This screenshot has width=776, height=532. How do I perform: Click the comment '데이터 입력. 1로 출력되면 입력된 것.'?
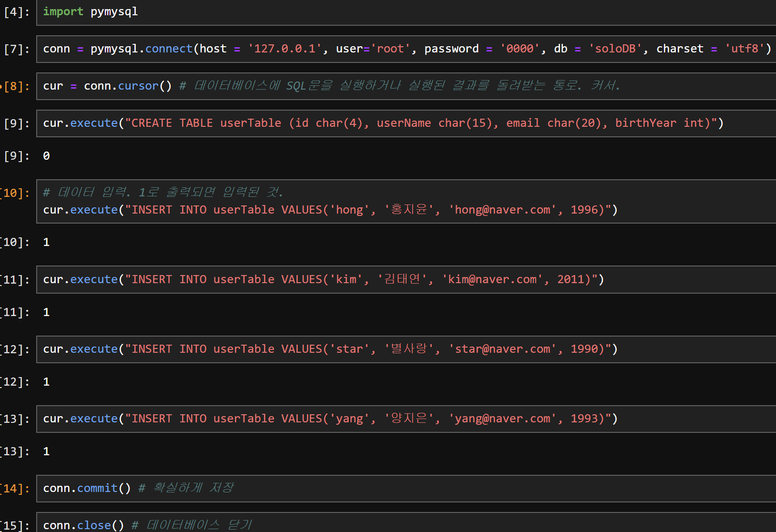(163, 192)
